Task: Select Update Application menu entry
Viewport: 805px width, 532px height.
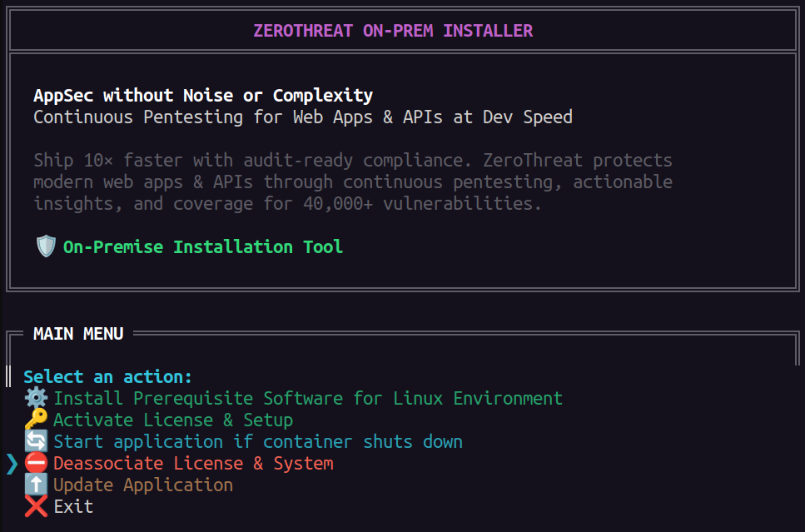Action: (143, 485)
